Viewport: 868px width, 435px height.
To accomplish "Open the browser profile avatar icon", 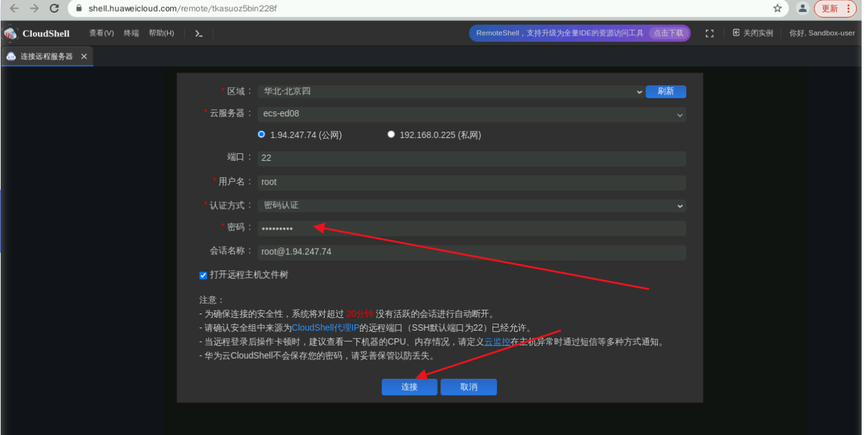I will pos(803,9).
